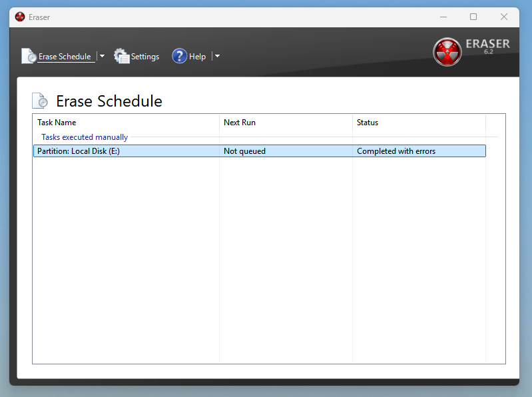Sort by the Task Name column header
532x397 pixels.
click(57, 123)
